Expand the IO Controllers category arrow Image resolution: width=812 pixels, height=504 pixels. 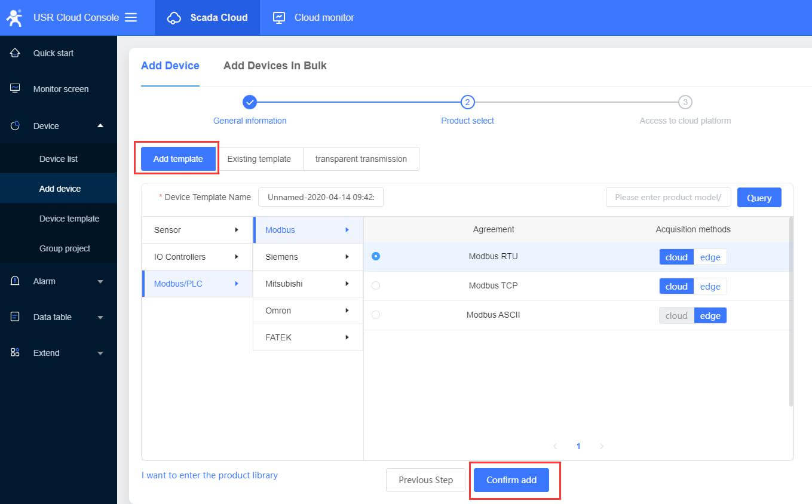click(x=237, y=257)
